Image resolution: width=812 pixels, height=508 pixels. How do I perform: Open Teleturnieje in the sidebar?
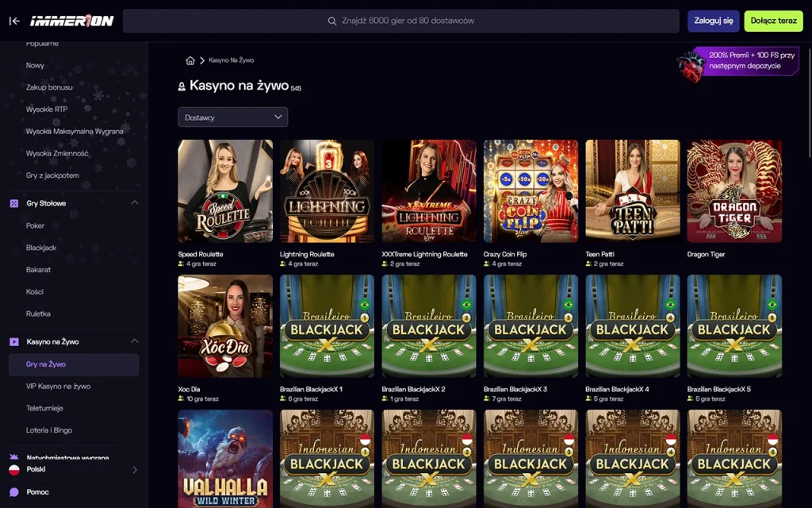coord(44,409)
